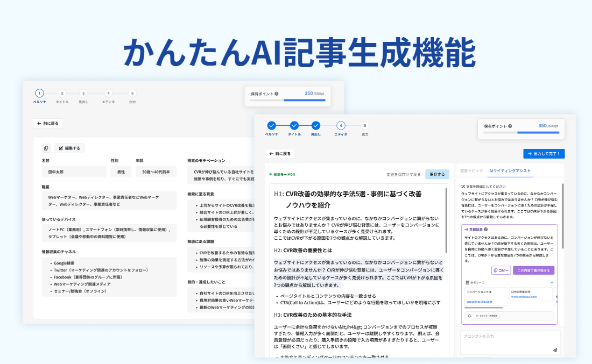Open the 保有ポイント help icon in persona window

coord(277,94)
